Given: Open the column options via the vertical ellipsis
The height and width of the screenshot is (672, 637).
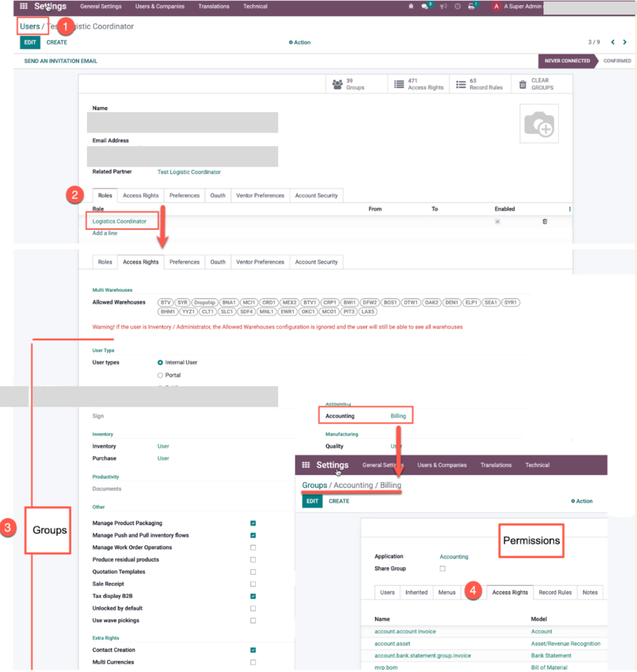Looking at the screenshot, I should [x=570, y=209].
